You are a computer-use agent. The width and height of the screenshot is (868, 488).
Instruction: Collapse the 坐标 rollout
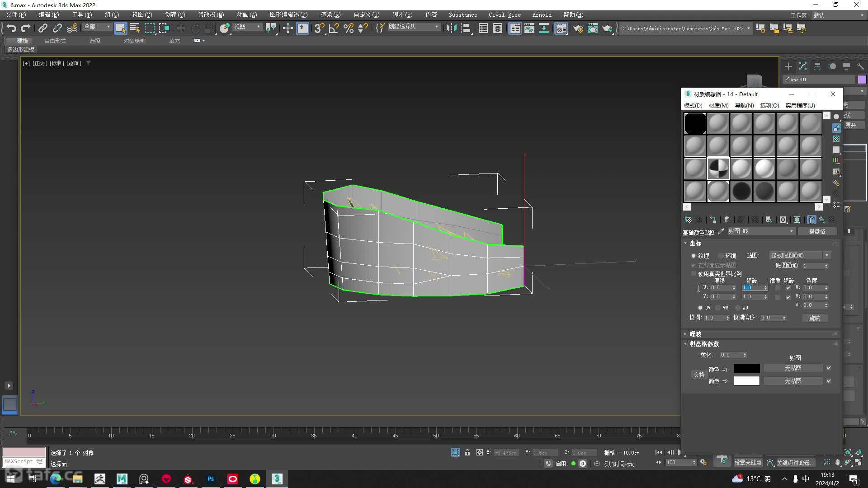[x=695, y=244]
